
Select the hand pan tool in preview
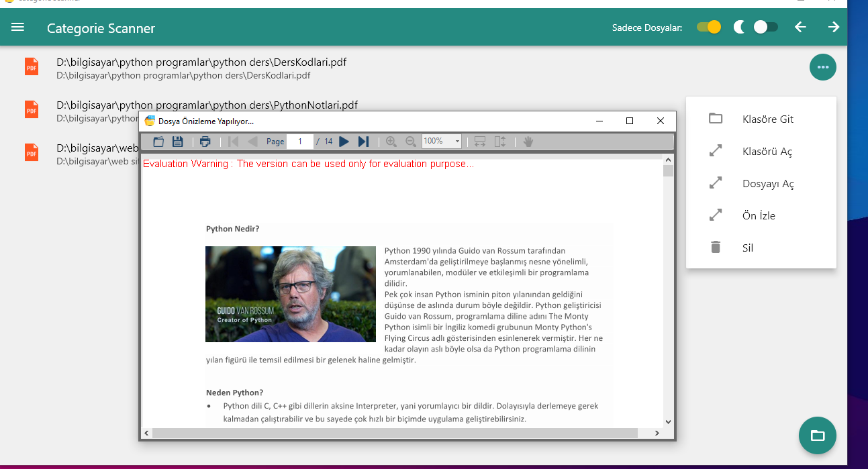(x=528, y=142)
